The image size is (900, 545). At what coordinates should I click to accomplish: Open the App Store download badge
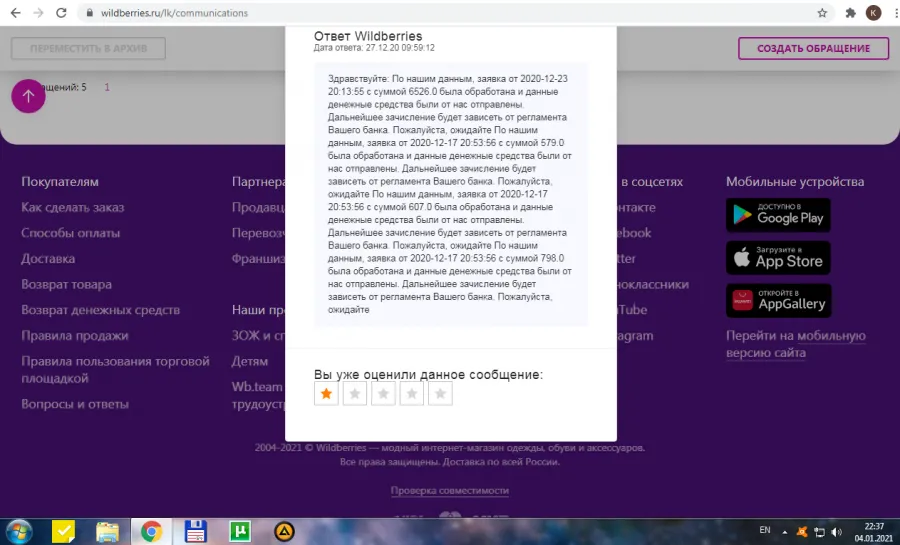coord(778,258)
